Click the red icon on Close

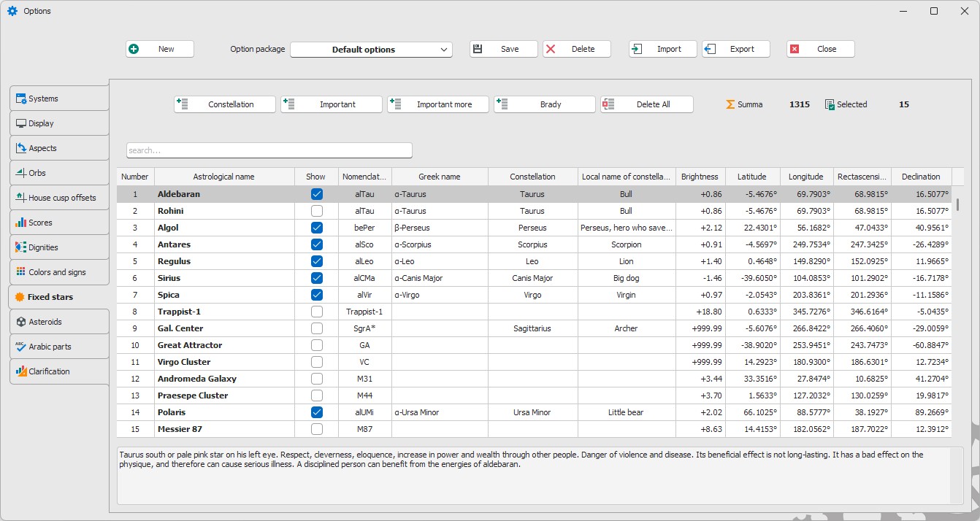(x=795, y=49)
